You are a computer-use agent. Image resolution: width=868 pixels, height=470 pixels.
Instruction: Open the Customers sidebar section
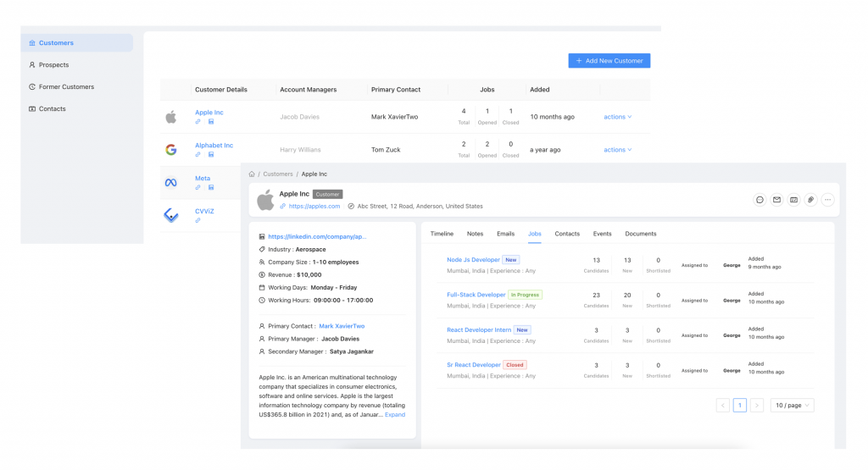pos(77,42)
